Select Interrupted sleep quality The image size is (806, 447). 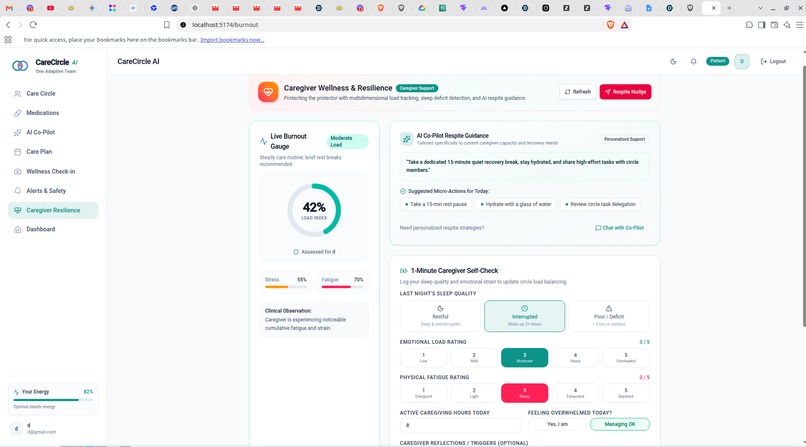(x=524, y=316)
